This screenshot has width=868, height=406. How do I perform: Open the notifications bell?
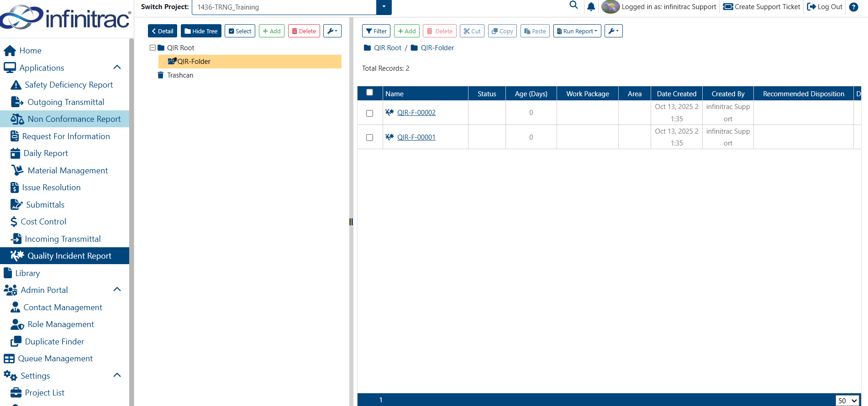(x=591, y=6)
